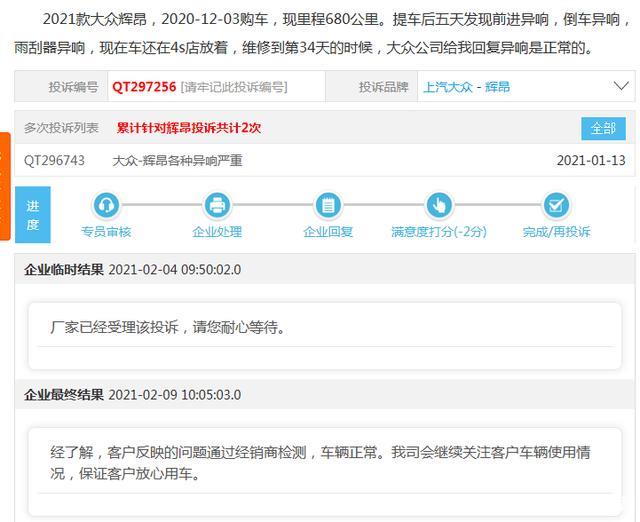Open complaint QT296743 in the list
This screenshot has height=522, width=640.
point(54,160)
